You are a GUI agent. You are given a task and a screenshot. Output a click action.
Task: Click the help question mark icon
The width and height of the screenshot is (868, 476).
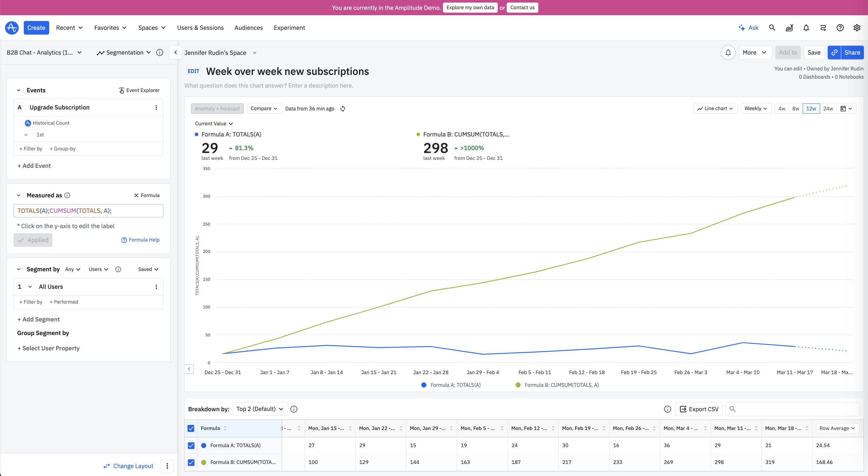(x=840, y=28)
